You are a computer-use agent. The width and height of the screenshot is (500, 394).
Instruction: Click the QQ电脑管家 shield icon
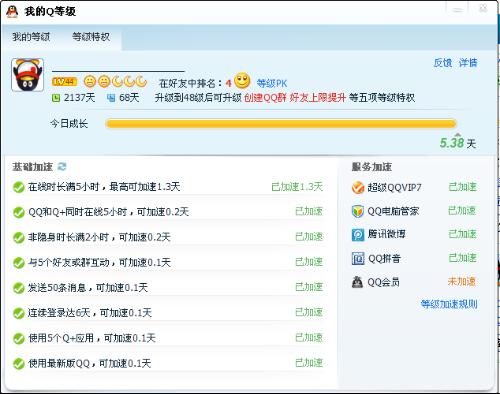[358, 211]
